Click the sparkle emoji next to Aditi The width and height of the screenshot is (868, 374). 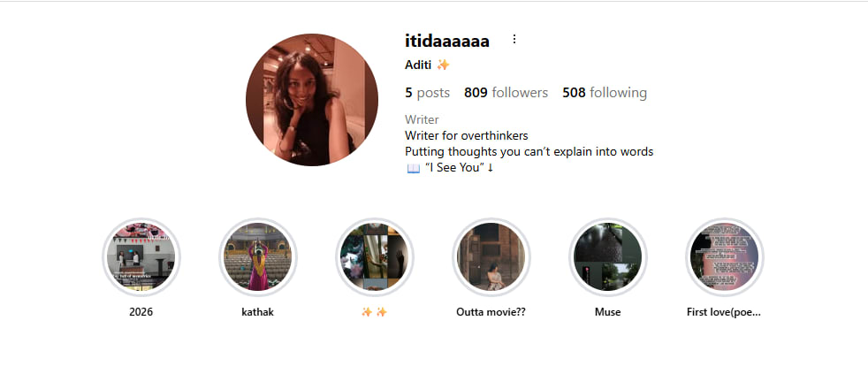pos(443,65)
